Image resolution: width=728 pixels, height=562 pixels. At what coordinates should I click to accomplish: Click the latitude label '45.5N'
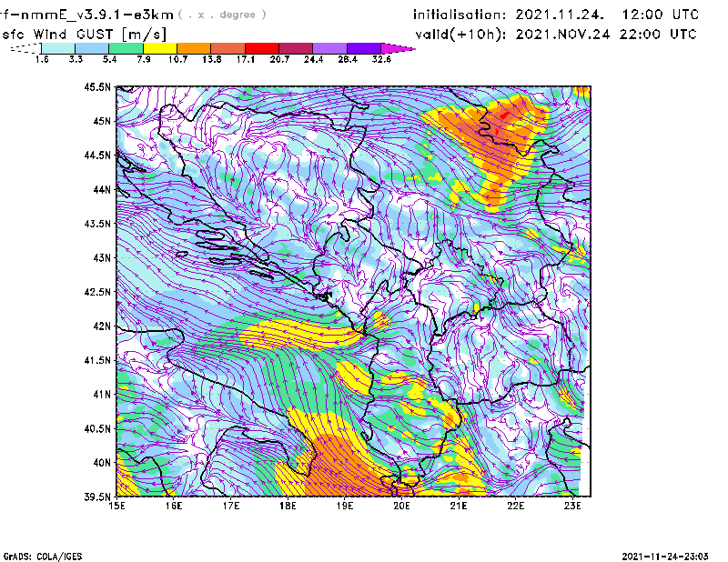coord(97,87)
